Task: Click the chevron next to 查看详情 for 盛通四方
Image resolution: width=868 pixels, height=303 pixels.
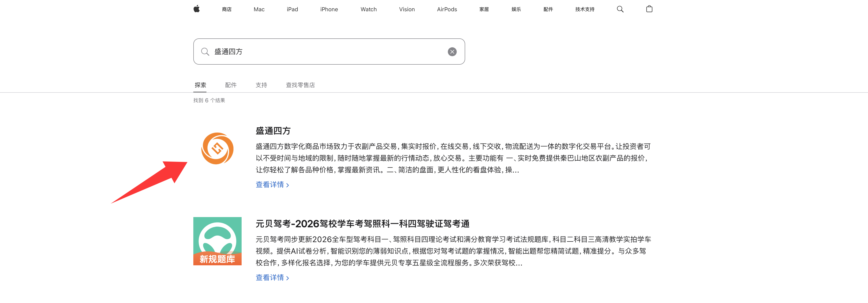Action: tap(288, 185)
